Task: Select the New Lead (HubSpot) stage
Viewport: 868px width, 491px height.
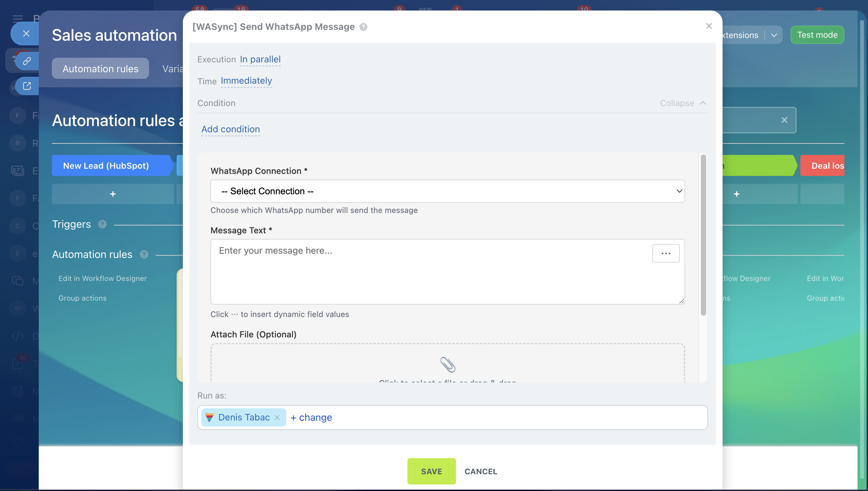Action: (106, 165)
